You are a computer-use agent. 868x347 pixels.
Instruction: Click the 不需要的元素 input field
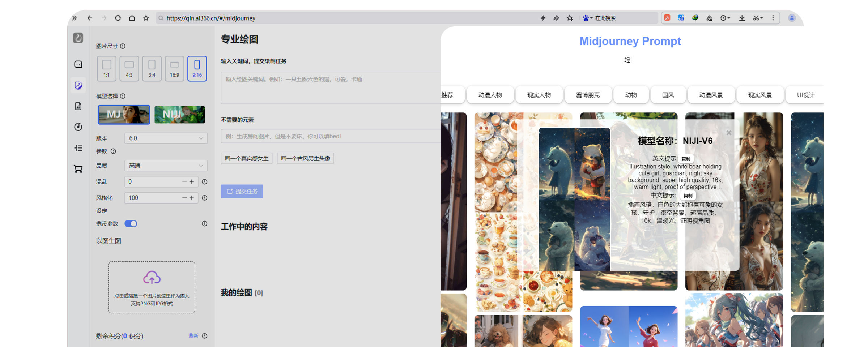coord(330,136)
